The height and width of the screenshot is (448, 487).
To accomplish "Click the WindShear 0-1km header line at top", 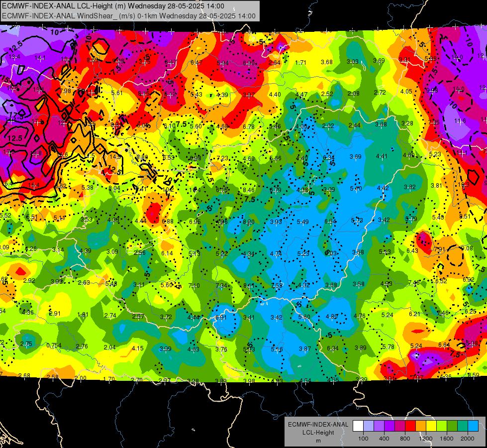I will pos(129,16).
